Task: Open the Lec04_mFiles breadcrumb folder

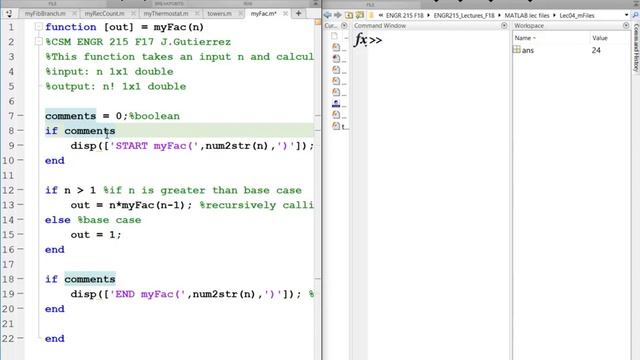Action: pos(577,15)
